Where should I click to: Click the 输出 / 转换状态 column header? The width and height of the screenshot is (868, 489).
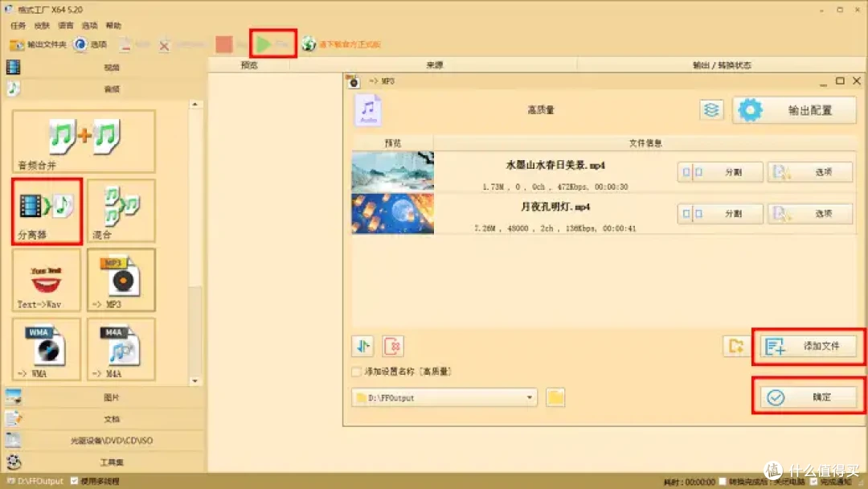[x=722, y=65]
